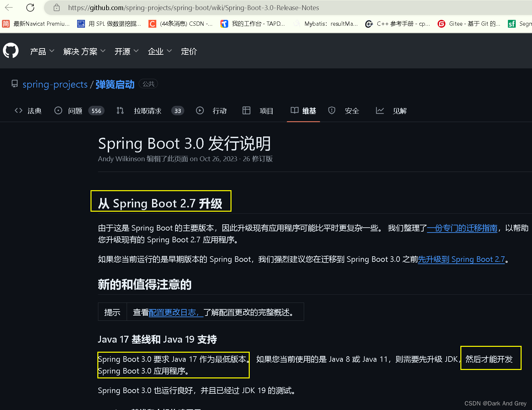Click the table icon beside 项目
Viewport: 532px width, 410px height.
point(246,110)
